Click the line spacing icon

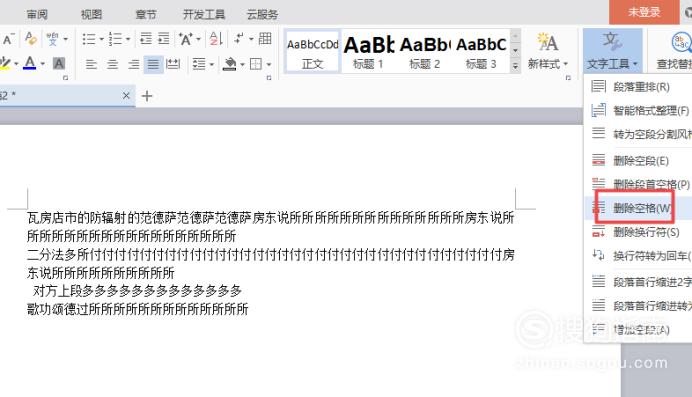[199, 64]
